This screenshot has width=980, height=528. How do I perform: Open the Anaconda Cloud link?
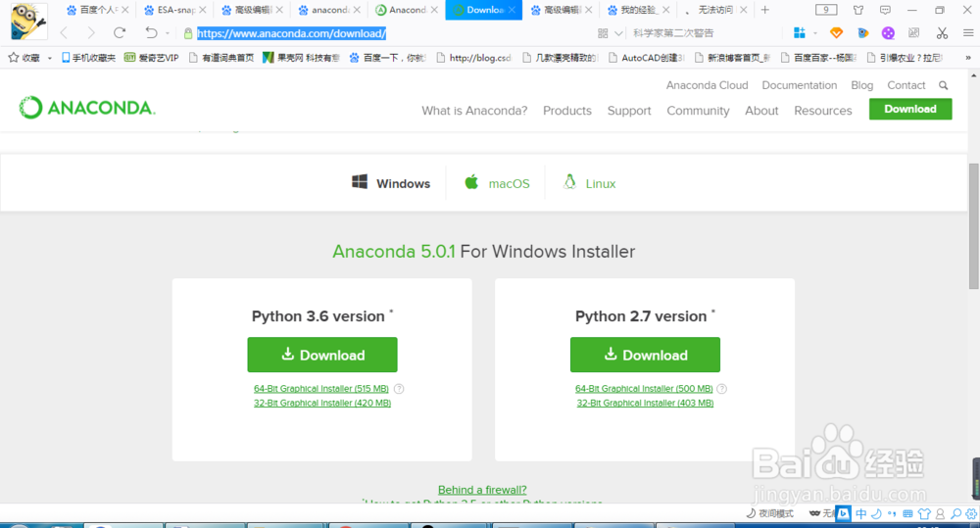707,85
